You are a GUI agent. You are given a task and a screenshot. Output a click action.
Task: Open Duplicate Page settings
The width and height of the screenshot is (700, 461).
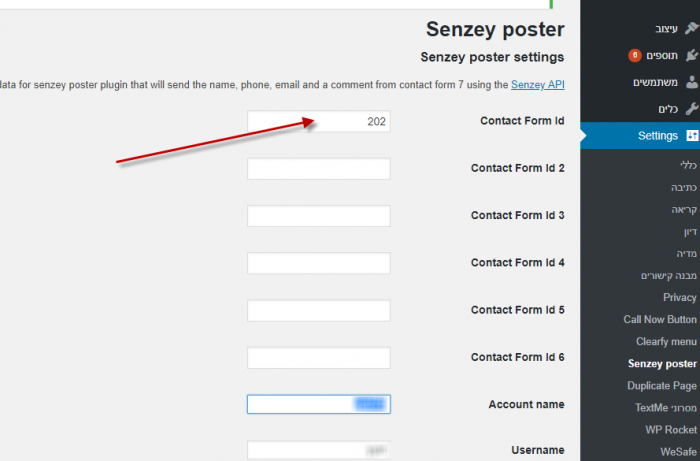point(662,386)
